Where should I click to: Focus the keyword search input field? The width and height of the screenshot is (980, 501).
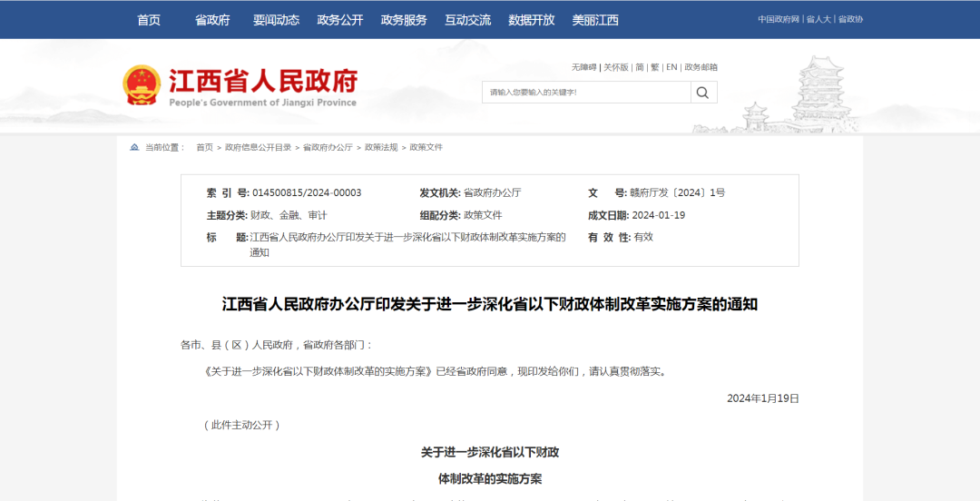(x=586, y=93)
